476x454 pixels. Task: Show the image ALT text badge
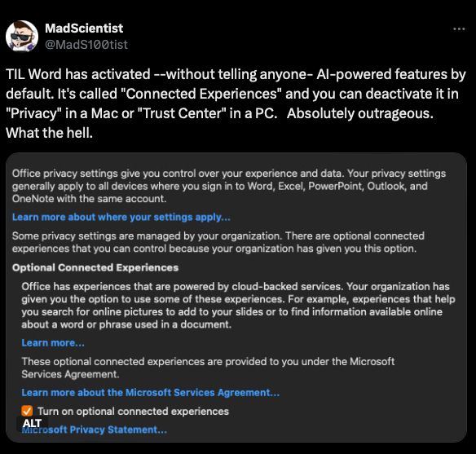point(32,423)
